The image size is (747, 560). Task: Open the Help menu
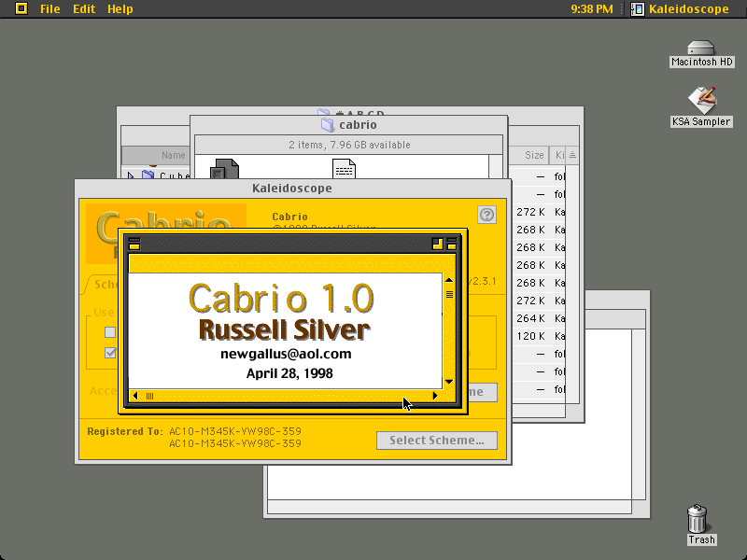[120, 8]
